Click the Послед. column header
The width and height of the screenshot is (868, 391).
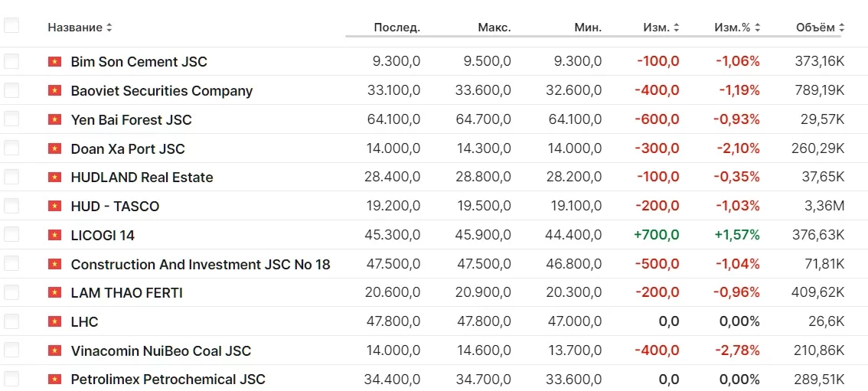tap(396, 28)
